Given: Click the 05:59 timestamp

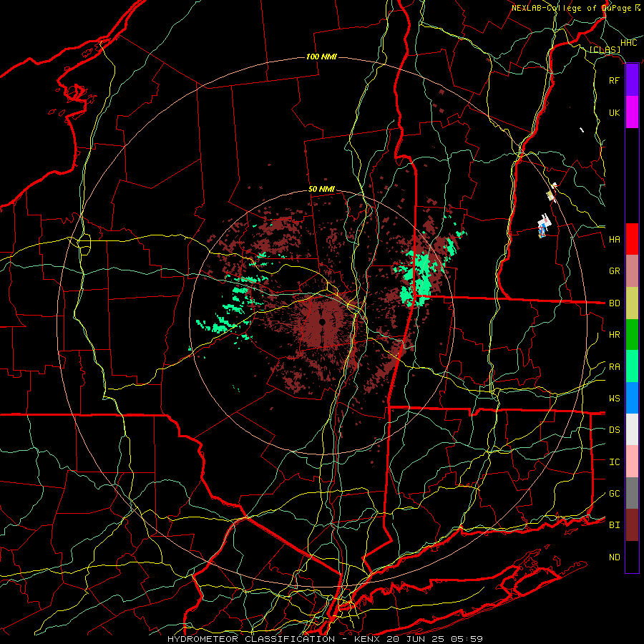Looking at the screenshot, I should point(467,639).
